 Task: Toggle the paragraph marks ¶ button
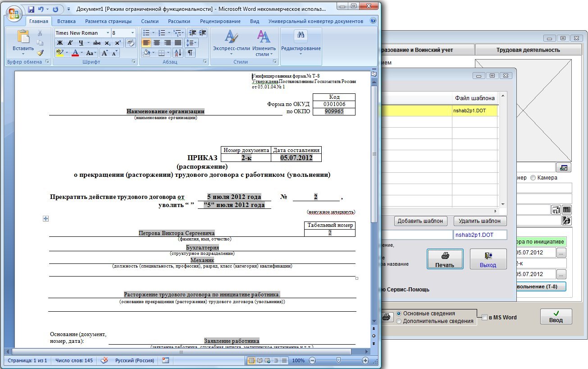coord(190,53)
